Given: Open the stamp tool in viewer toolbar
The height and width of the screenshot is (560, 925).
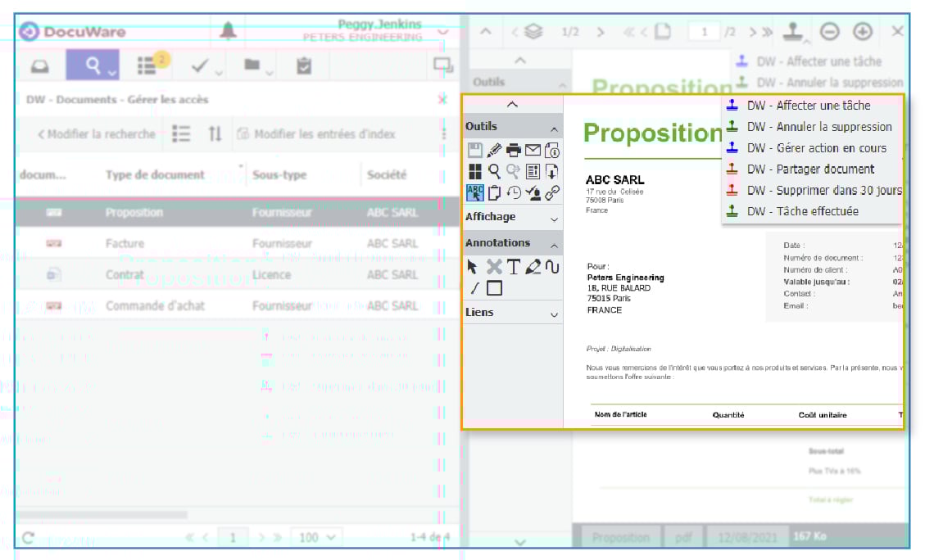Looking at the screenshot, I should tap(792, 31).
